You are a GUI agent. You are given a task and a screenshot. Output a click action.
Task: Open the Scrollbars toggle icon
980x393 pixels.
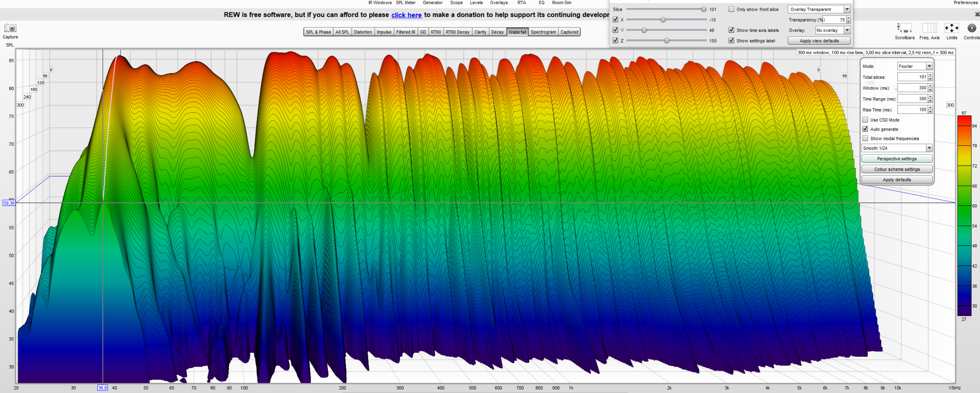click(x=904, y=28)
